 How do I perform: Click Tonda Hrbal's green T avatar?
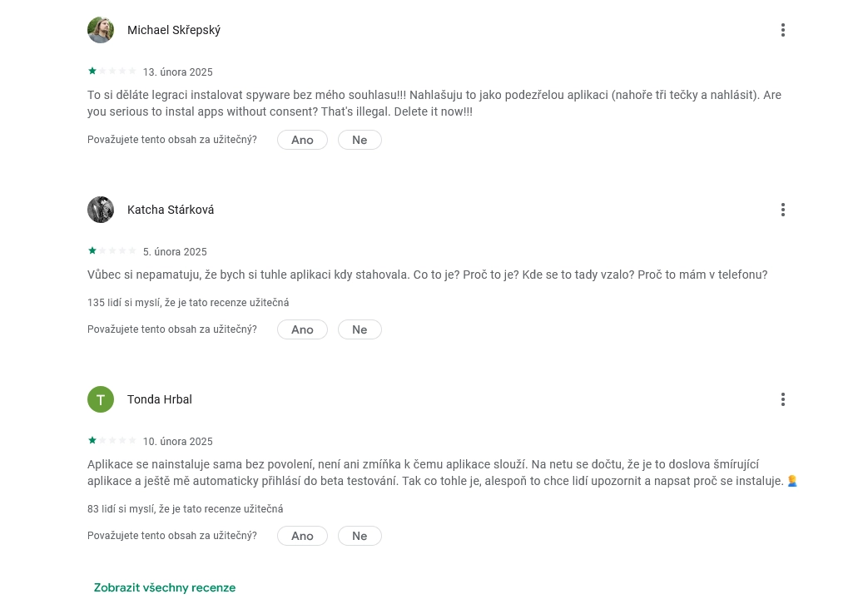[x=101, y=399]
